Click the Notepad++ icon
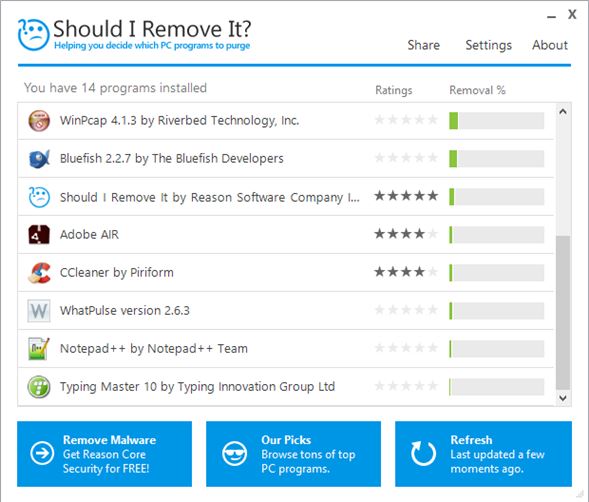This screenshot has height=502, width=589. 39,349
